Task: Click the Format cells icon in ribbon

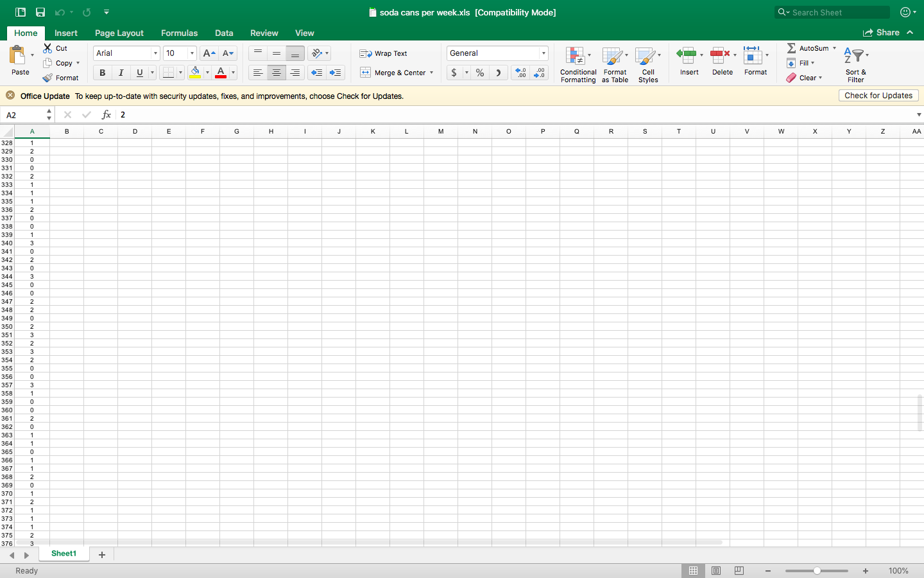Action: point(753,55)
